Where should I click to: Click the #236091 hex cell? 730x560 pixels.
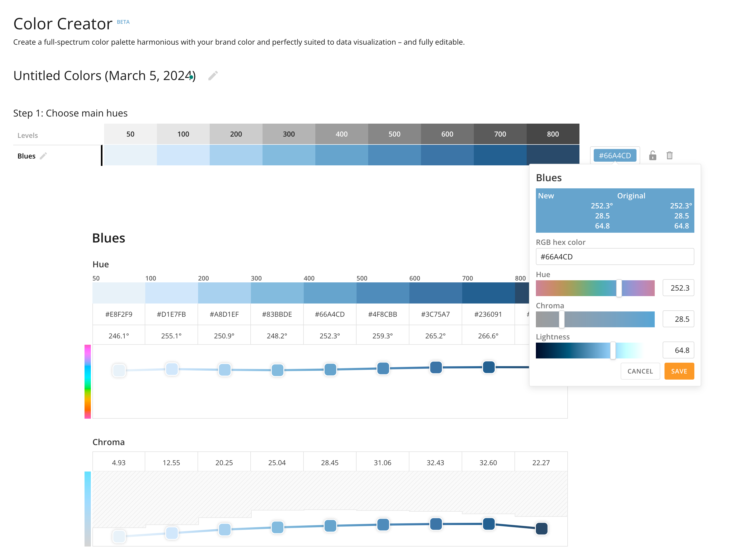pyautogui.click(x=488, y=314)
